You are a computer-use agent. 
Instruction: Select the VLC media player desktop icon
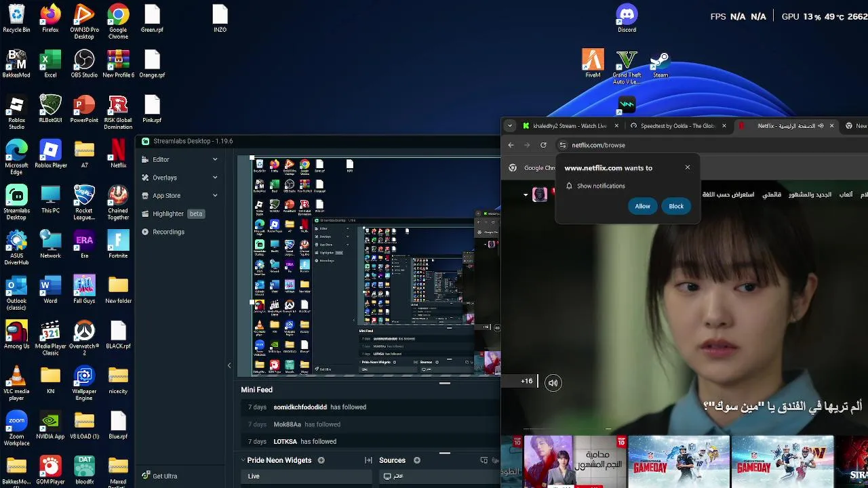(16, 384)
